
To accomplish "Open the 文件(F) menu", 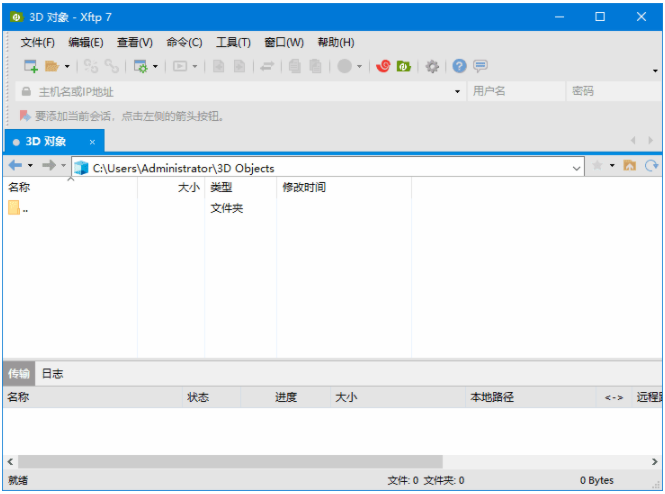I will (37, 42).
